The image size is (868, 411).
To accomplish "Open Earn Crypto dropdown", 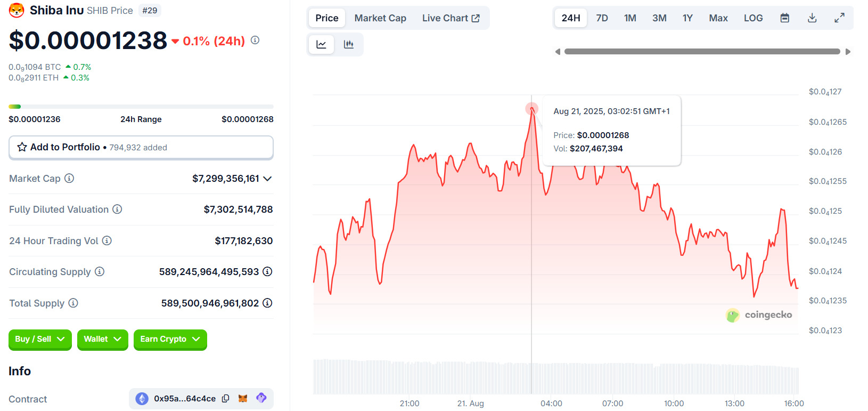I will tap(170, 339).
